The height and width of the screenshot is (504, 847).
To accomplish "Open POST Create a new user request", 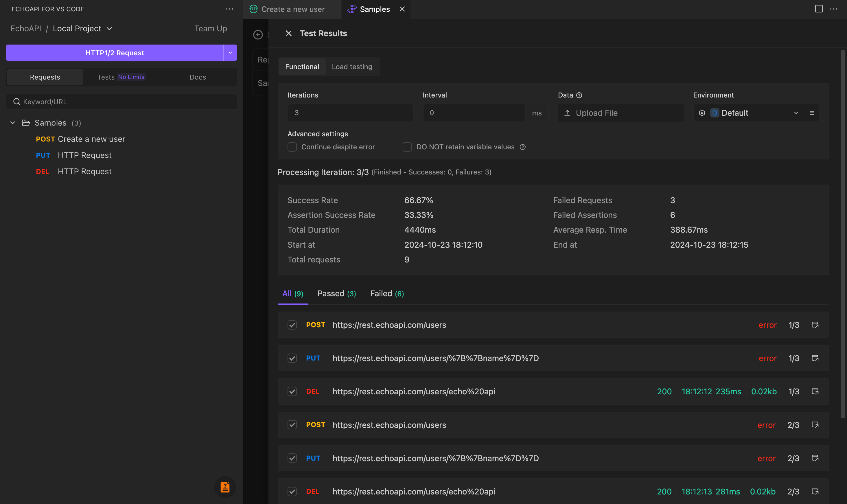I will [x=80, y=139].
